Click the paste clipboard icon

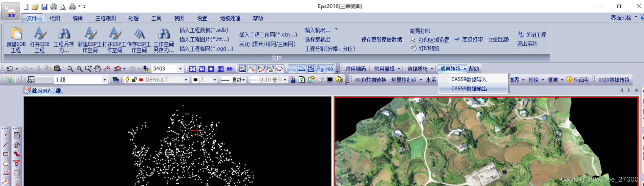pyautogui.click(x=57, y=69)
